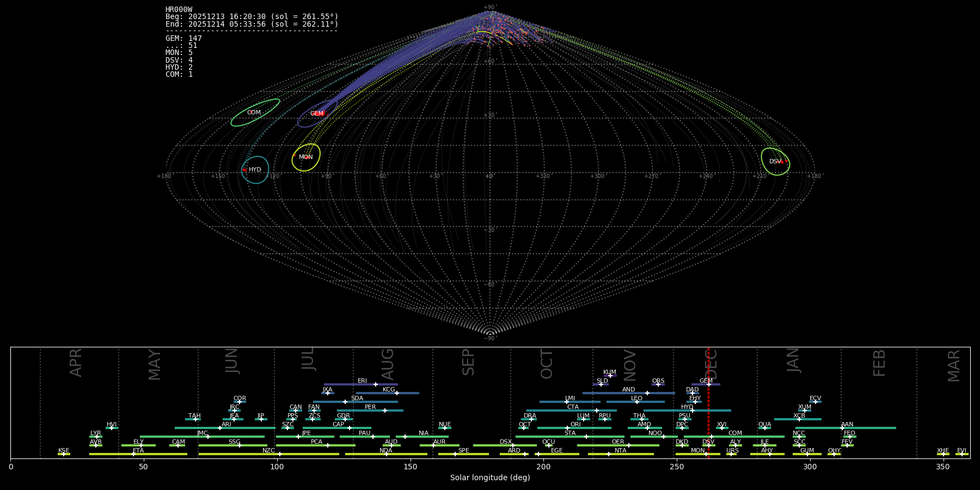
Task: Click the COM radiant ellipse on sky map
Action: [255, 113]
